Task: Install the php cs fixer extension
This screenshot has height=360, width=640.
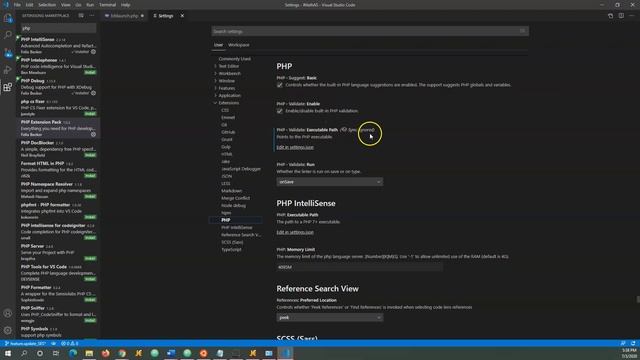Action: [x=90, y=113]
